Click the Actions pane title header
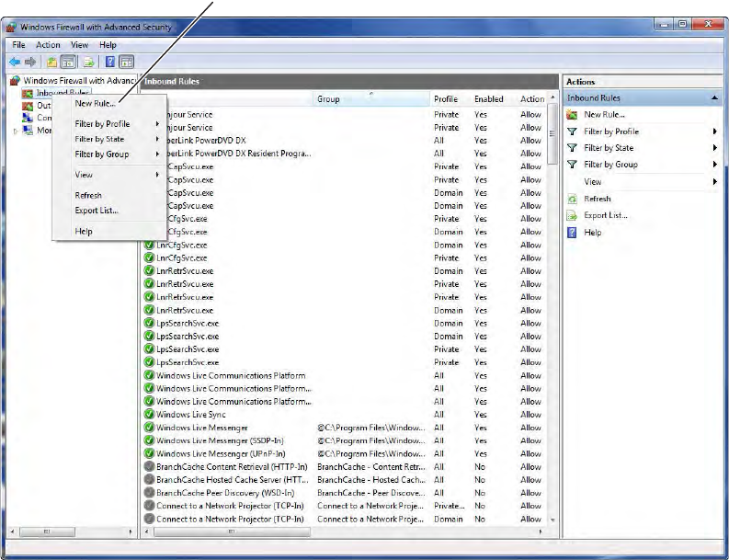Viewport: 729px width, 560px height. pos(642,82)
